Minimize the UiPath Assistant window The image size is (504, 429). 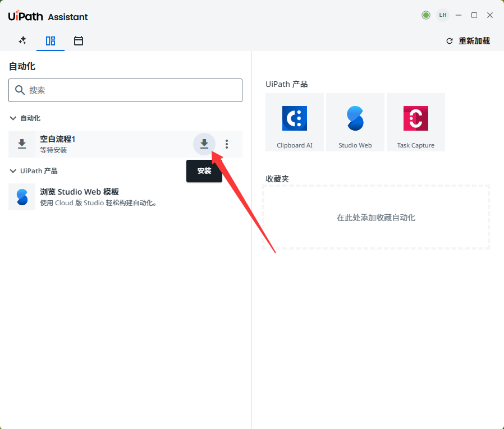click(x=459, y=15)
